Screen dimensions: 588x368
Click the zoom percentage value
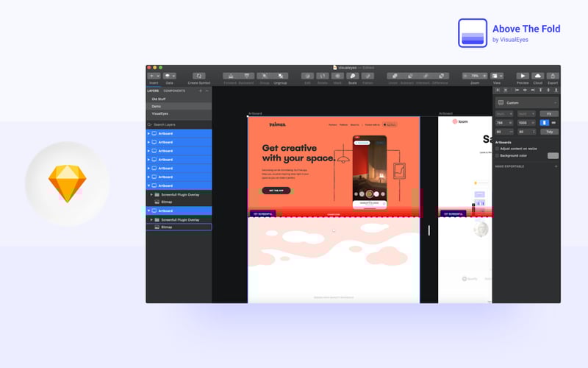(475, 76)
